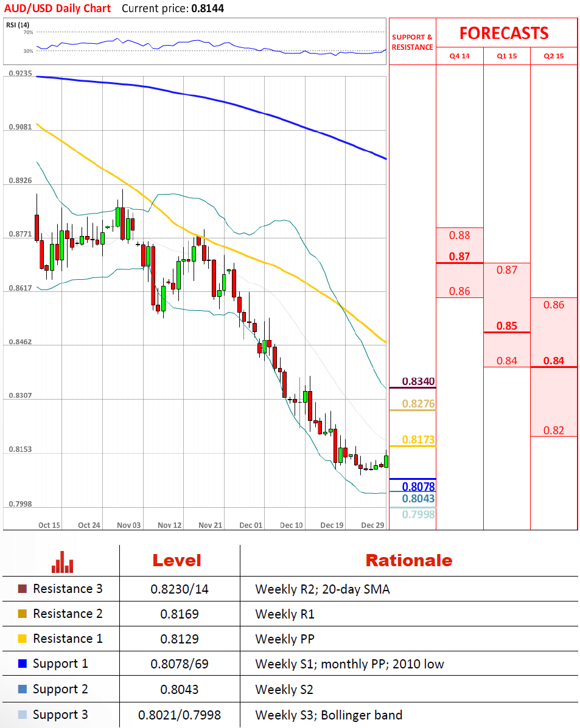This screenshot has width=580, height=728.
Task: Select the Resistance 2 row label
Action: 68,614
